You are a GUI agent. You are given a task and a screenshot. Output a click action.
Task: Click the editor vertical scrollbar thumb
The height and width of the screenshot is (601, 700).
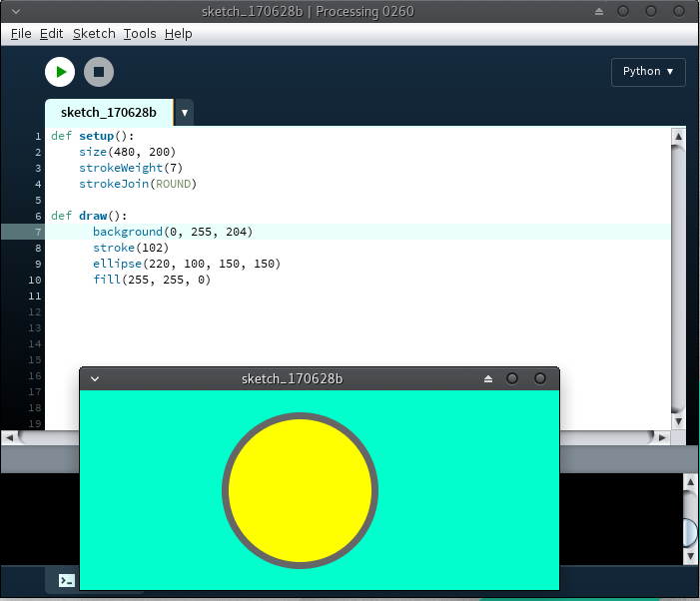678,280
